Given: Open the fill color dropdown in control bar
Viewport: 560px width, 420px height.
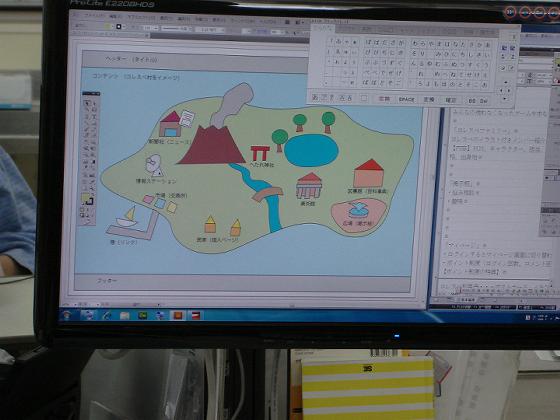Looking at the screenshot, I should point(112,27).
